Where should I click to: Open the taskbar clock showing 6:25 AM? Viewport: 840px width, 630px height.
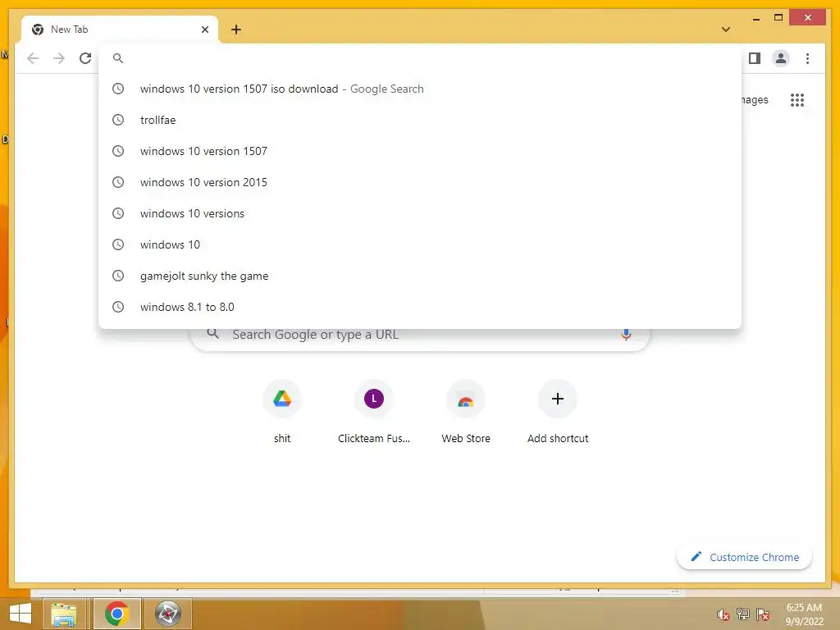tap(804, 614)
